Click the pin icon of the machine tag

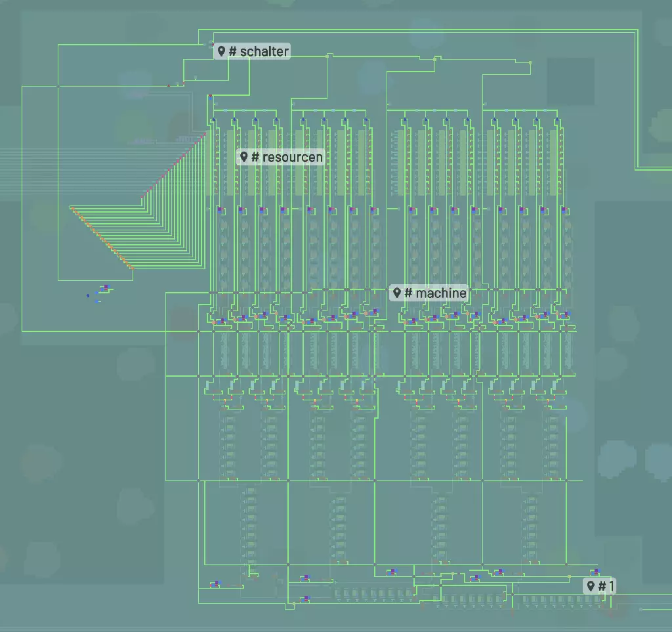[396, 293]
